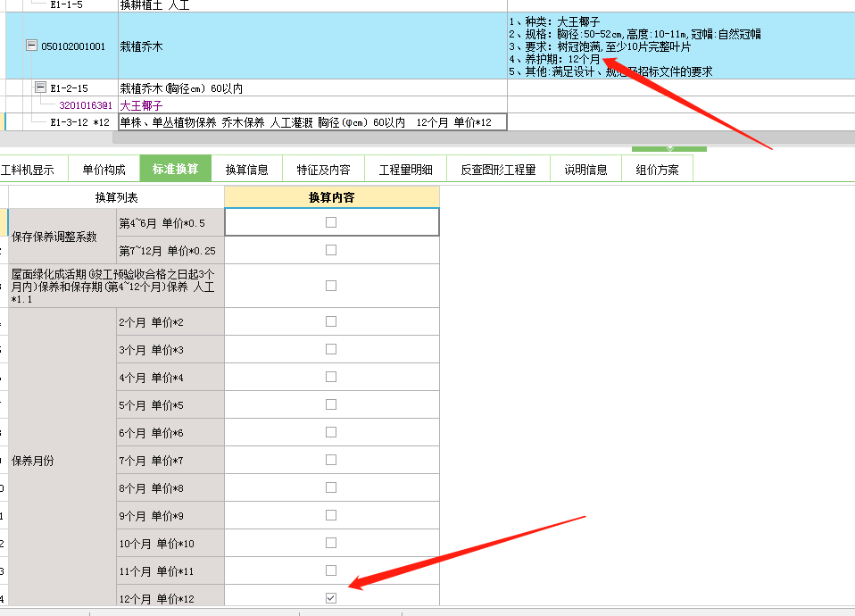The image size is (855, 616).
Task: Collapse the 050102001001 tree node
Action: point(31,46)
